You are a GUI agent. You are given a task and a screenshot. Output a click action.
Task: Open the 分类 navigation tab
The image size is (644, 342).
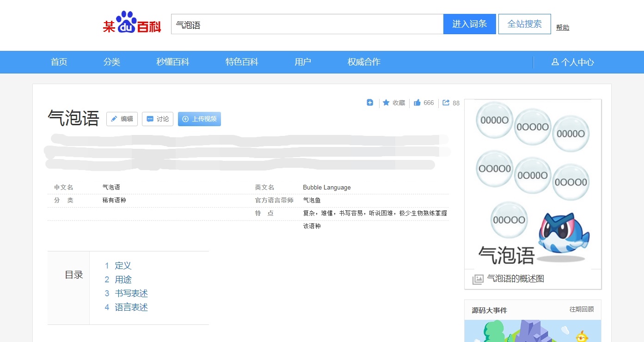point(112,62)
